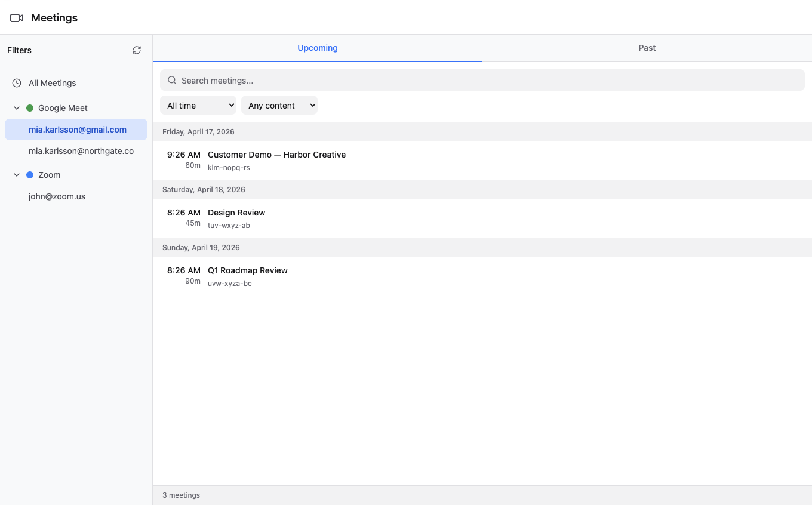Screen dimensions: 812x505
Task: Collapse the Google Meet section
Action: tap(16, 108)
